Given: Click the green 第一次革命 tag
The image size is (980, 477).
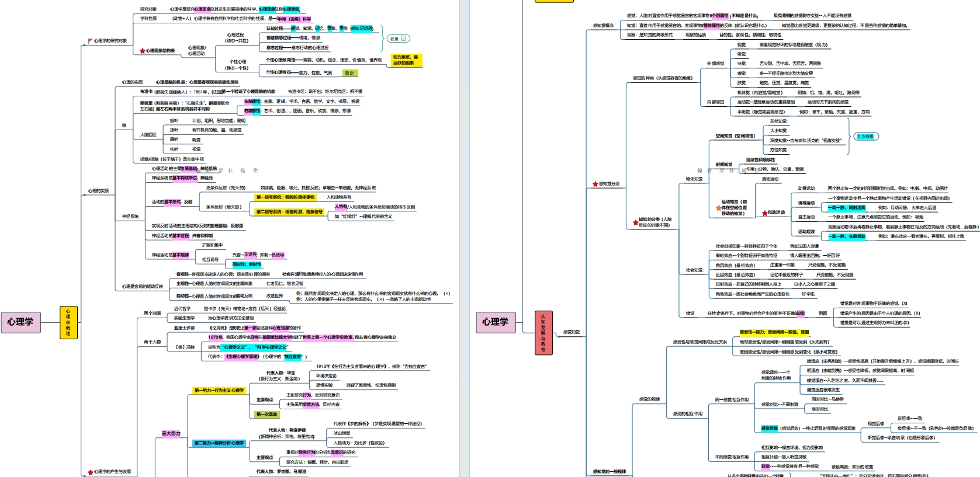Looking at the screenshot, I should coord(266,415).
